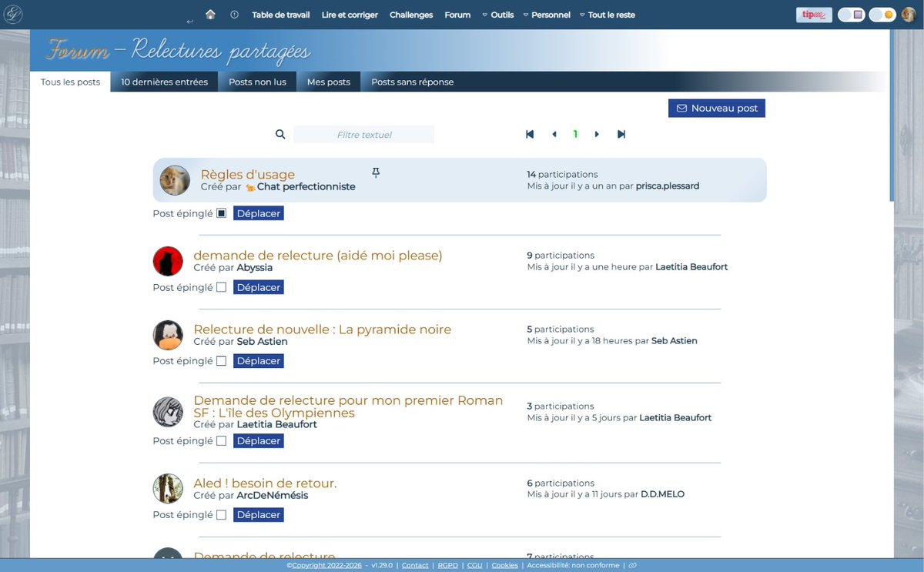Open D.D.MELO's profile link
Viewport: 924px width, 572px height.
pos(662,494)
